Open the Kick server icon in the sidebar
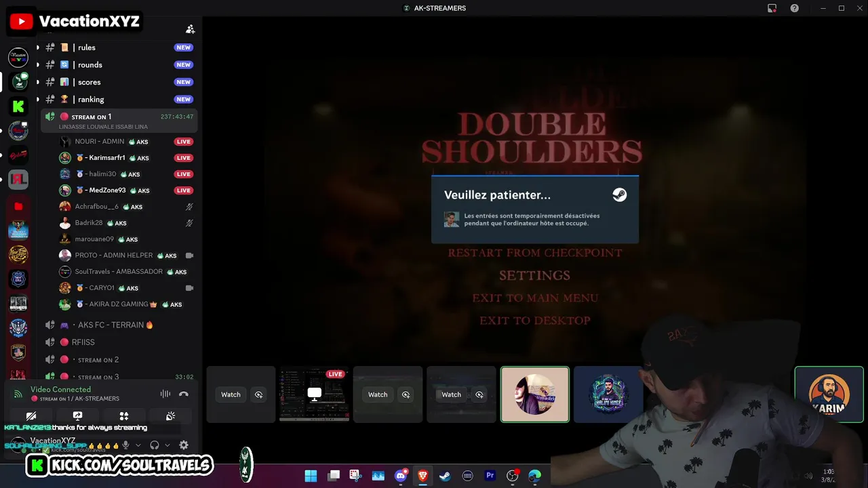868x488 pixels. point(18,106)
